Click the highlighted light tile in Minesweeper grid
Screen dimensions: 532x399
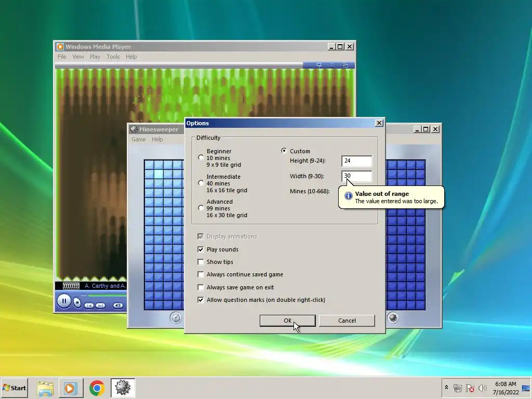(159, 174)
